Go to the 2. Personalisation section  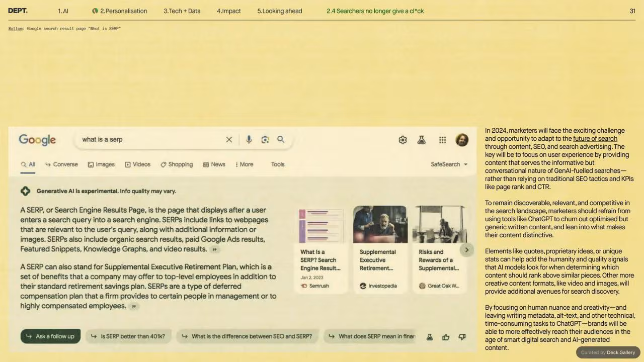[x=120, y=11]
